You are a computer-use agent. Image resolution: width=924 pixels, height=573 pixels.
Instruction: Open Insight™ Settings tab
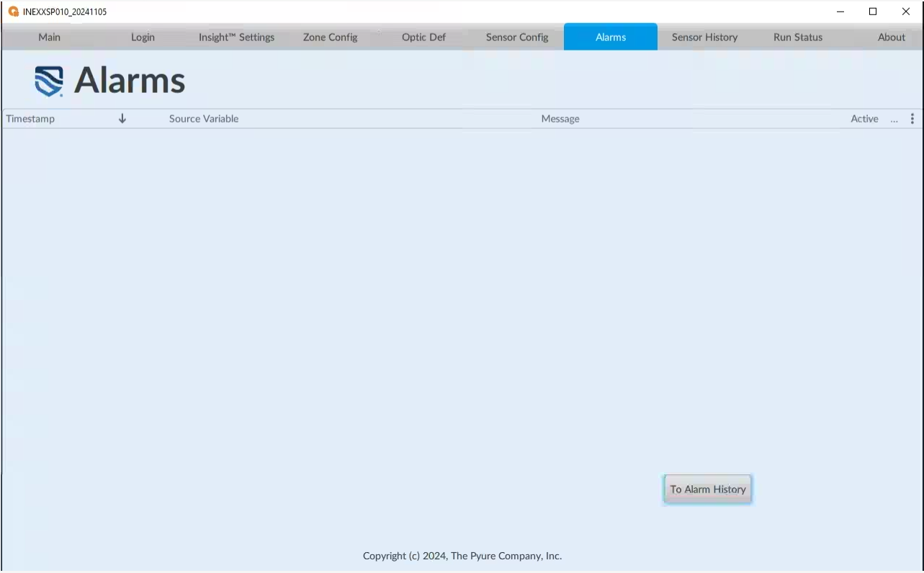click(236, 37)
